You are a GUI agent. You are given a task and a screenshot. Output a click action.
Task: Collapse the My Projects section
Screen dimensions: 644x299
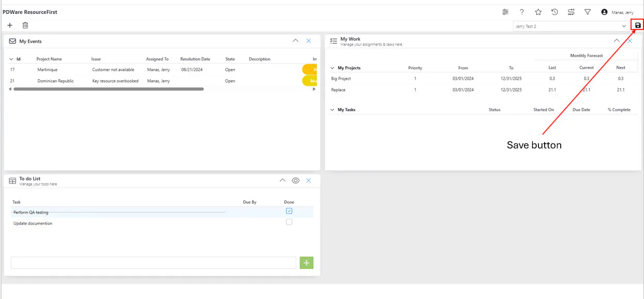(332, 68)
